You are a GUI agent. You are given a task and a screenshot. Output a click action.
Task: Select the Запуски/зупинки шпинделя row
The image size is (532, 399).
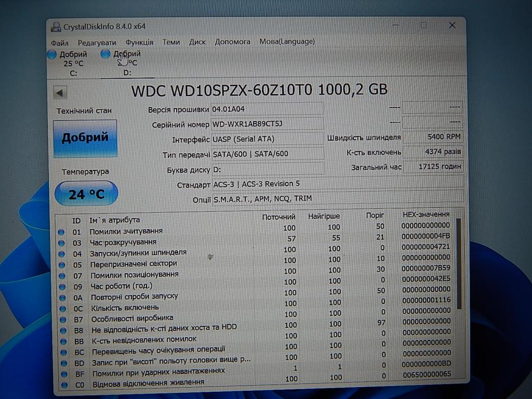(255, 250)
